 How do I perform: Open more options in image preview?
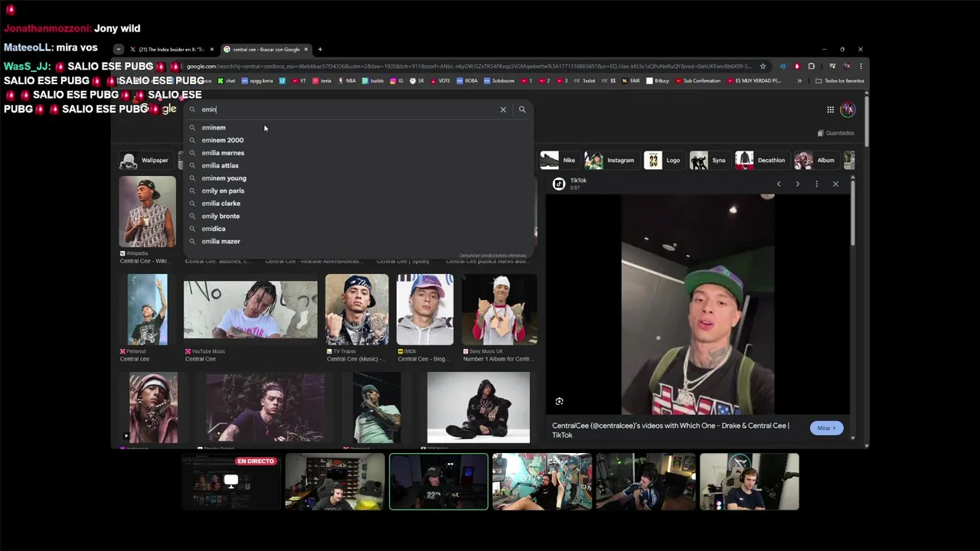[816, 184]
